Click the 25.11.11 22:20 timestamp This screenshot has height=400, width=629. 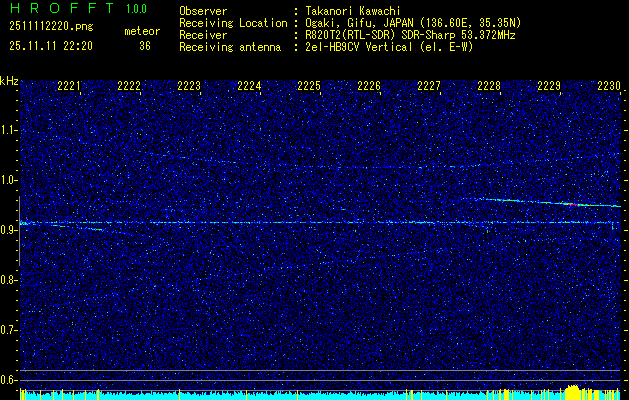point(51,45)
